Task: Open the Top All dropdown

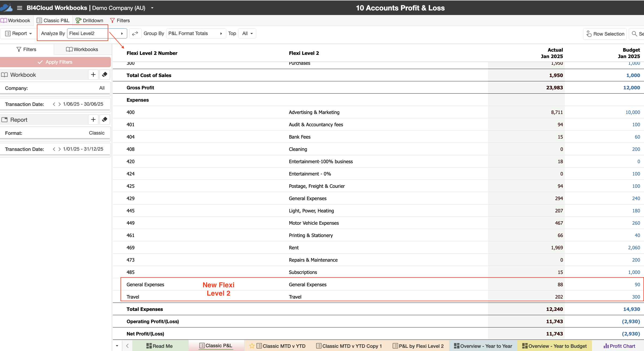Action: (x=247, y=33)
